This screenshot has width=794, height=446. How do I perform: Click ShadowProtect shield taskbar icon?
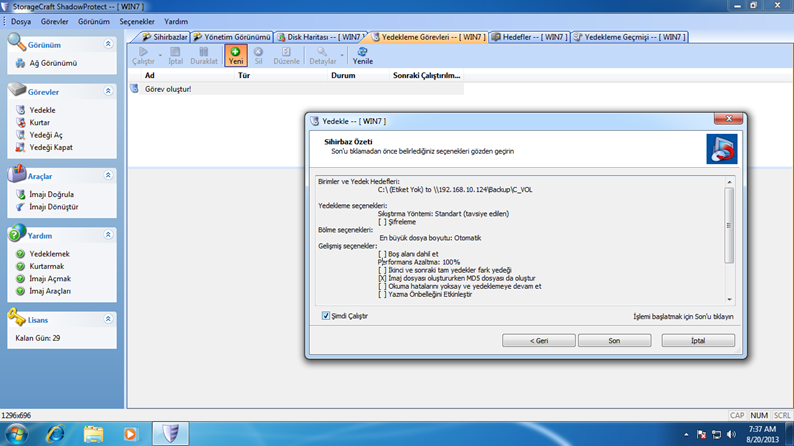click(x=171, y=434)
